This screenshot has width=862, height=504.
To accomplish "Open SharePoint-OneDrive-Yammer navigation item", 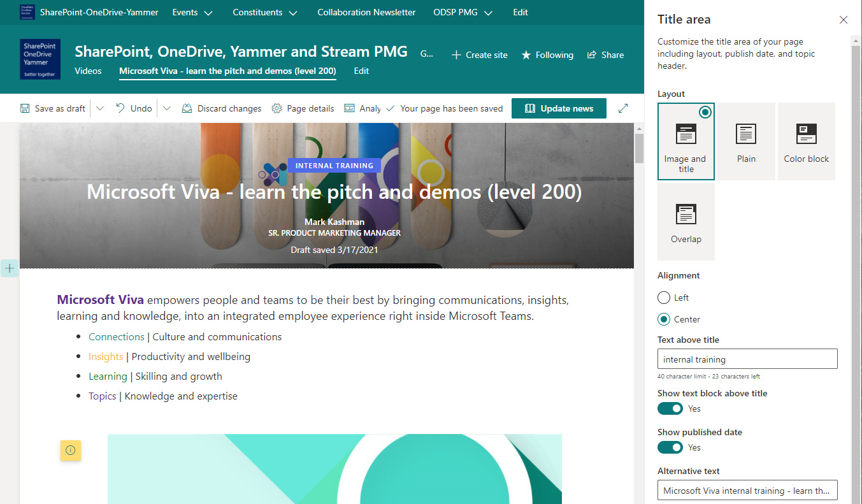I will click(x=99, y=12).
